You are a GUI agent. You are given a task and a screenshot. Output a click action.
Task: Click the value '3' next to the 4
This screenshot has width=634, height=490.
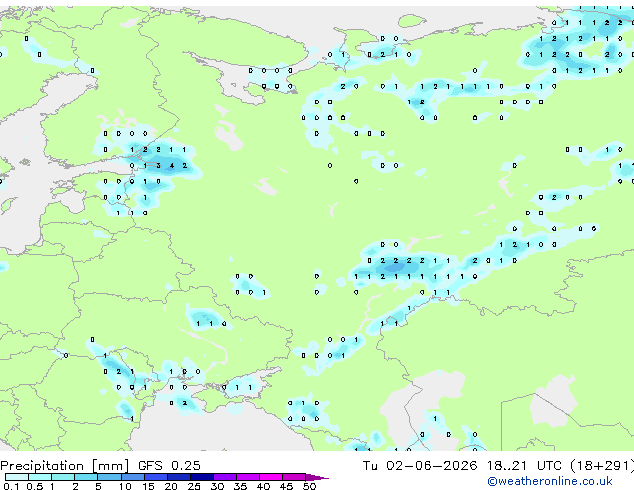point(158,165)
